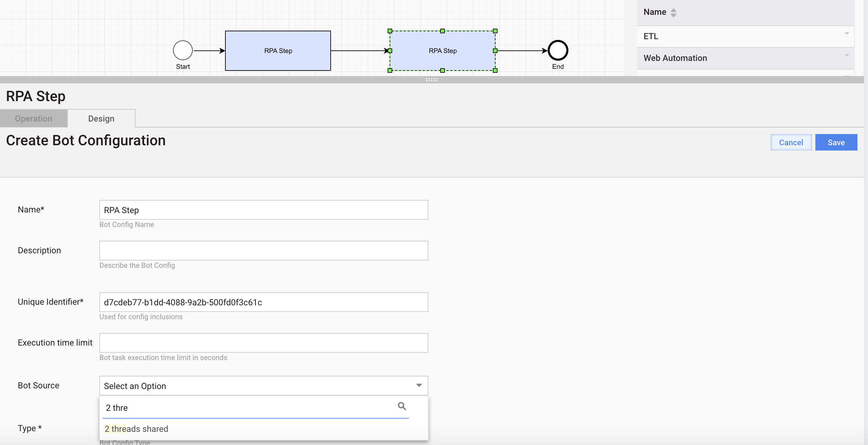Image resolution: width=868 pixels, height=445 pixels.
Task: Click the 'Unique Identifier*' label
Action: point(51,302)
